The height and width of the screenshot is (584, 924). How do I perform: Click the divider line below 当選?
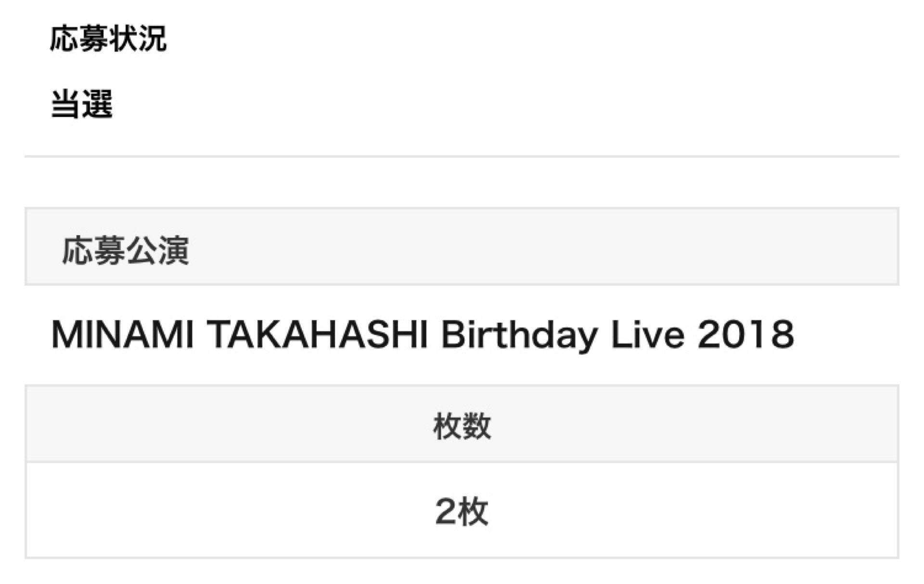(462, 156)
